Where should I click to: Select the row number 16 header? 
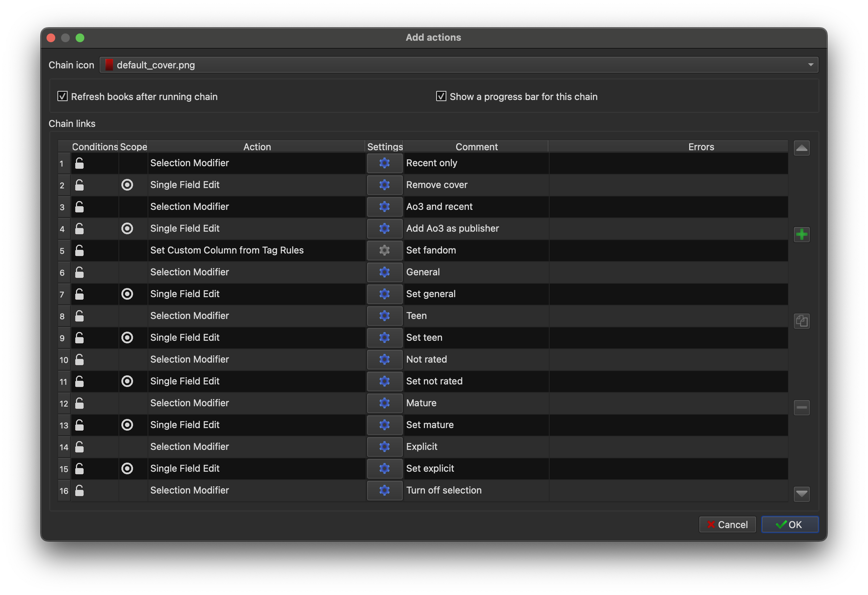pos(64,490)
